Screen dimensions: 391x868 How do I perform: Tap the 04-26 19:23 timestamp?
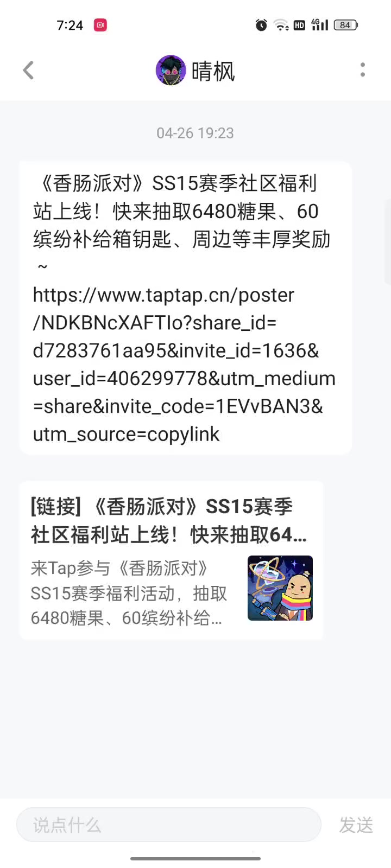point(195,133)
